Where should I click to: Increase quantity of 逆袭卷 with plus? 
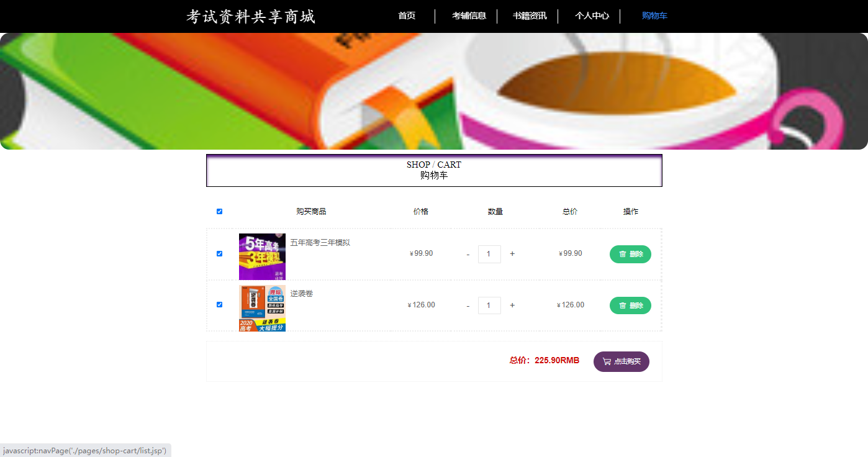pos(512,305)
